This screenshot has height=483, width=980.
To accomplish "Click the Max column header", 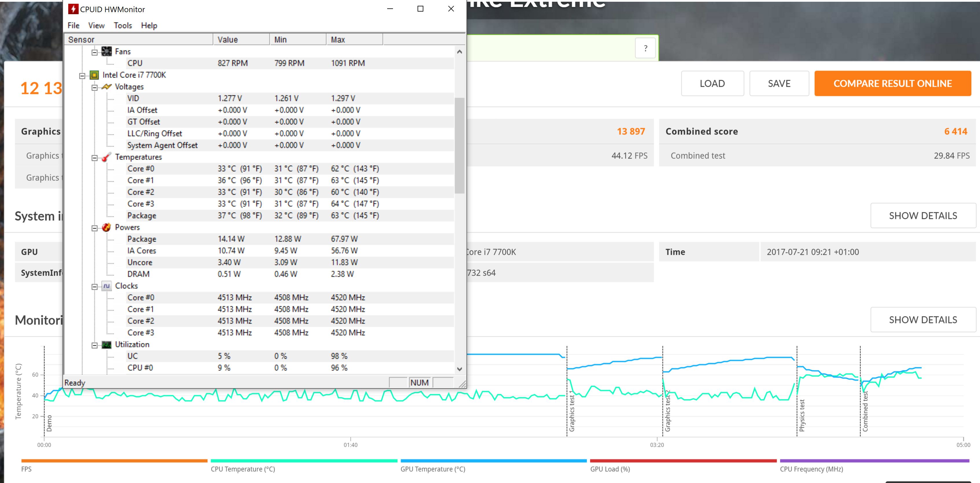I will [x=355, y=40].
